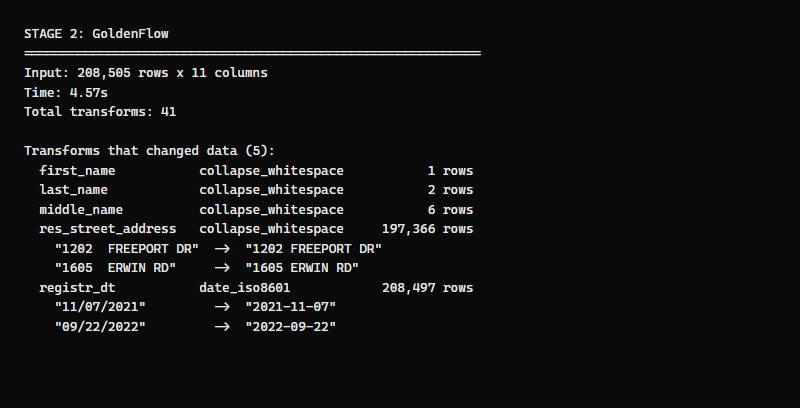Click the original "1605  ERWIN RD" value
The width and height of the screenshot is (800, 408).
pos(115,267)
